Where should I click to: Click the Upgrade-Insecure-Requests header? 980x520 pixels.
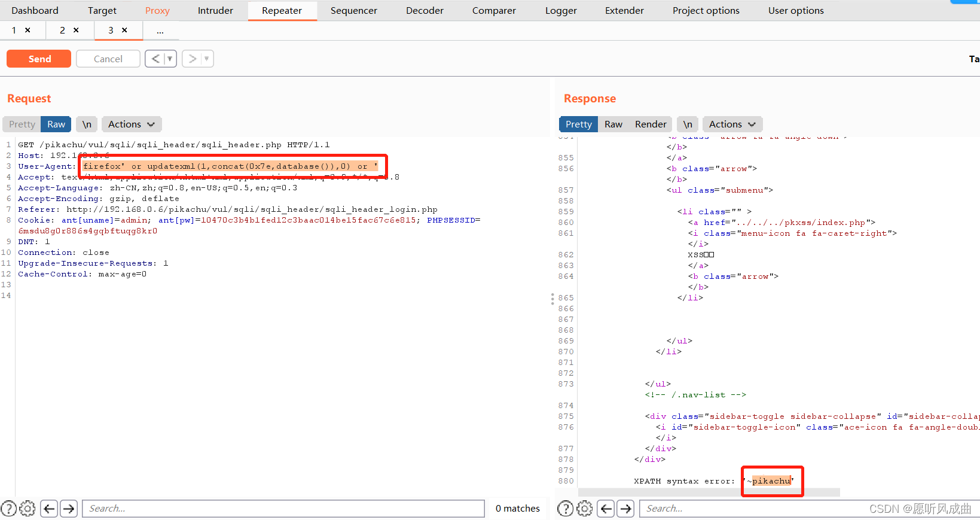coord(93,263)
